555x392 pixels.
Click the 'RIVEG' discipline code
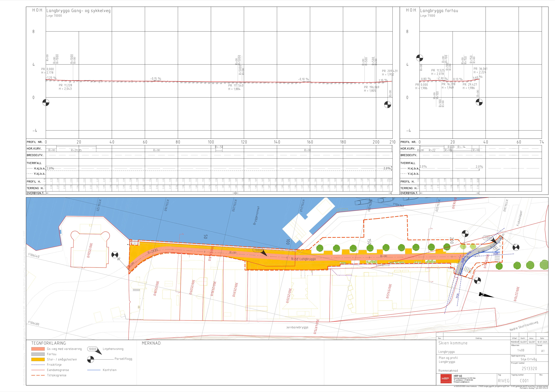(504, 381)
